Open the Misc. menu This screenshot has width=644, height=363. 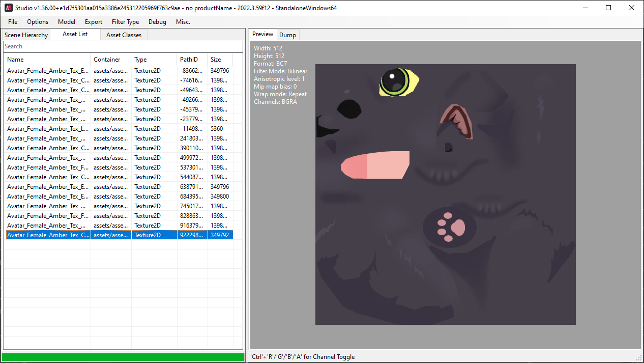pos(183,22)
